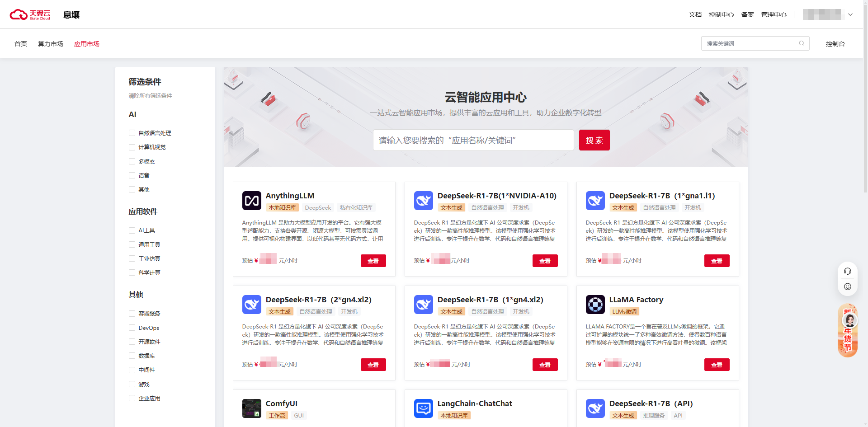
Task: Open DeepSeek-R1-7B (1*gna1.l1) whale icon
Action: 595,201
